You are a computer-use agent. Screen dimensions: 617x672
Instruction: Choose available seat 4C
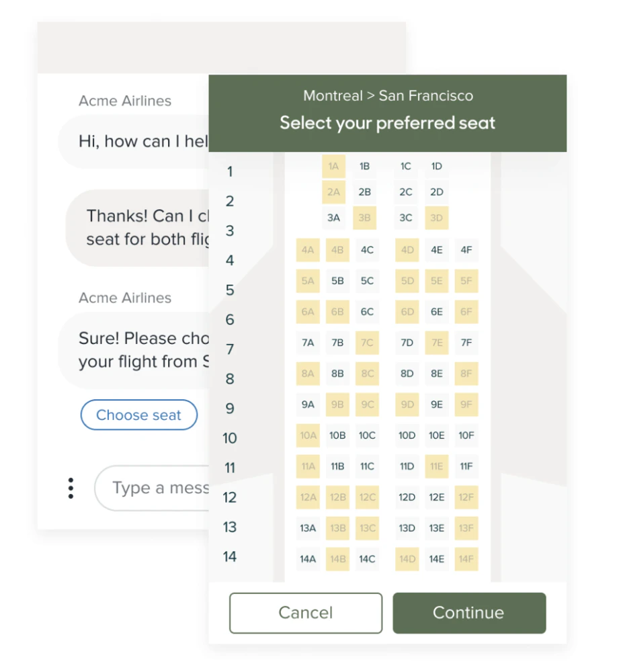pyautogui.click(x=367, y=250)
